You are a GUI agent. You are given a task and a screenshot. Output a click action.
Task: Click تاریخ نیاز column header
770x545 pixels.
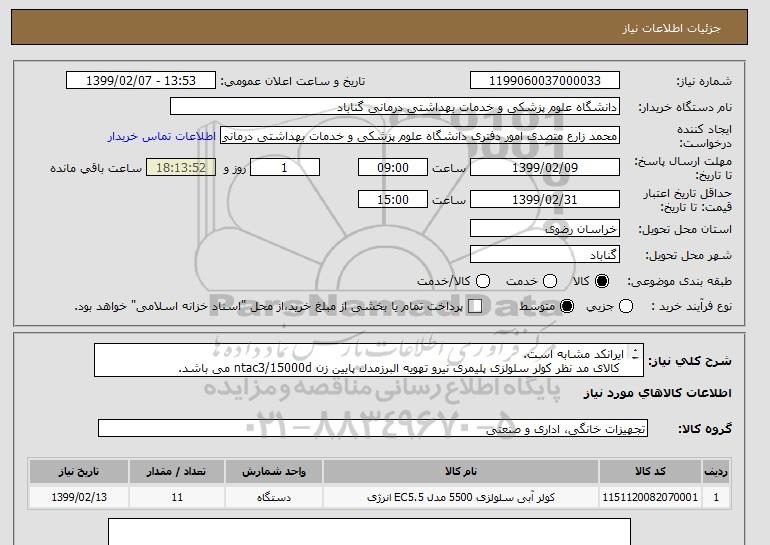click(x=79, y=471)
